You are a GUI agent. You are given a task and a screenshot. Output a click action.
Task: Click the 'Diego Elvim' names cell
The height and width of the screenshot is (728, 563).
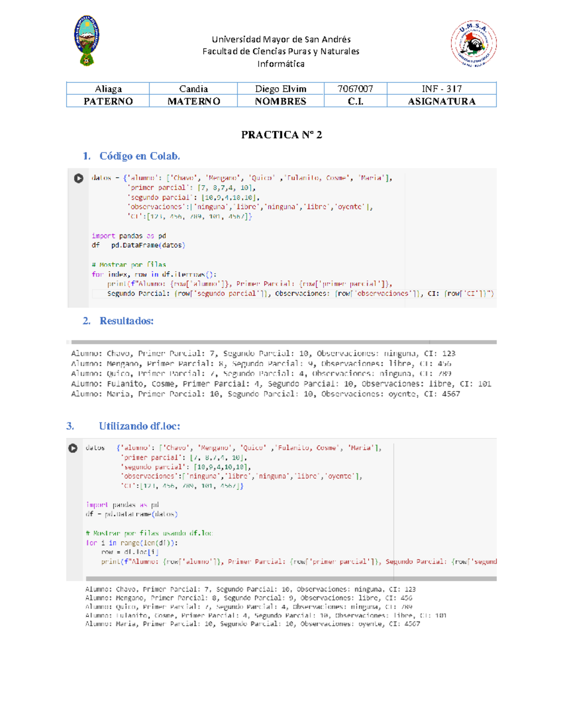[281, 89]
